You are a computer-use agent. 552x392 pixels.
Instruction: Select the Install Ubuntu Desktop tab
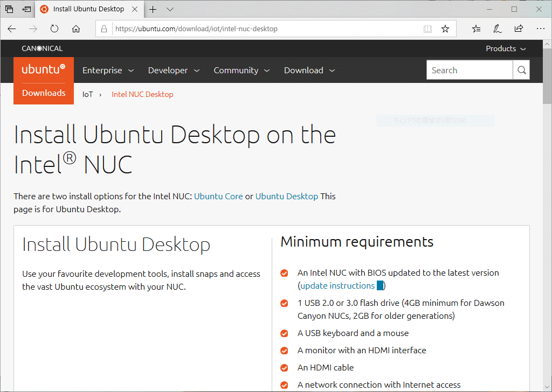tap(89, 9)
